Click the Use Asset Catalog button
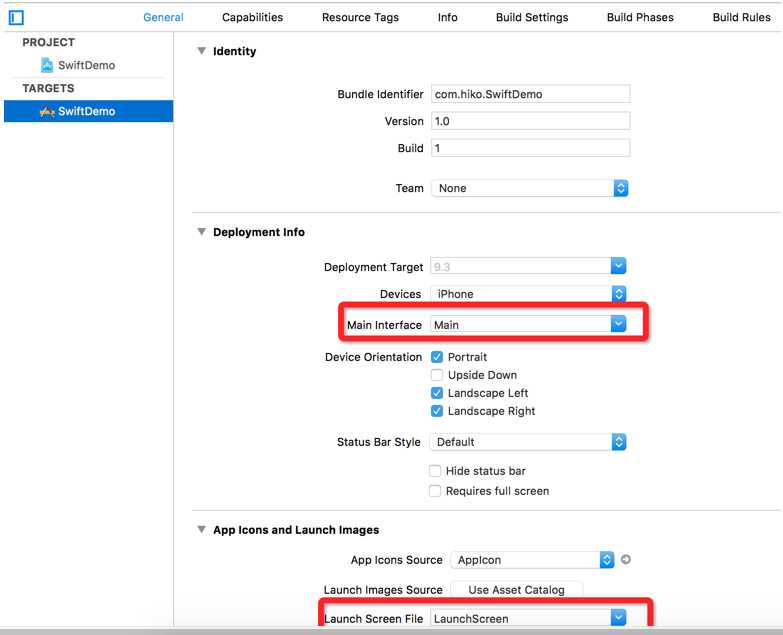Screen dimensions: 783x635 point(516,590)
